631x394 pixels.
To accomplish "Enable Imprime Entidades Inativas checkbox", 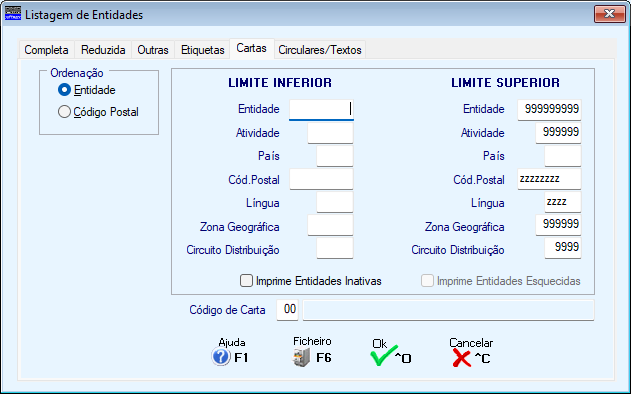I will coord(246,281).
